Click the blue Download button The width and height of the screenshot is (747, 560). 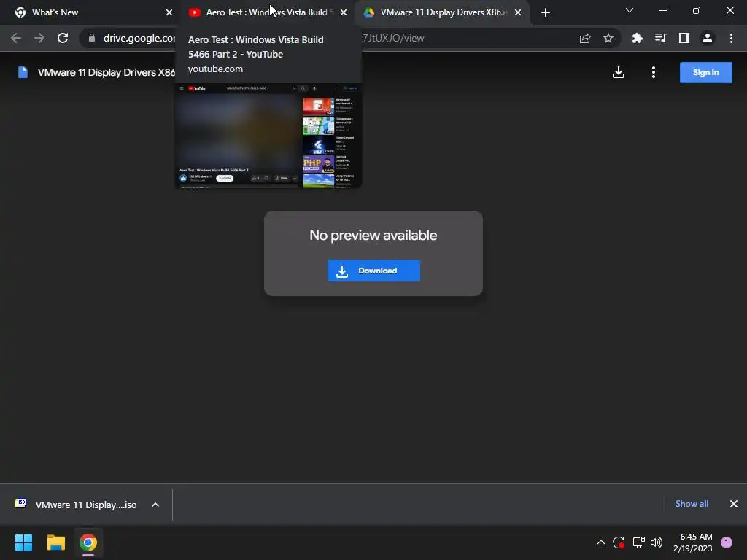(373, 271)
